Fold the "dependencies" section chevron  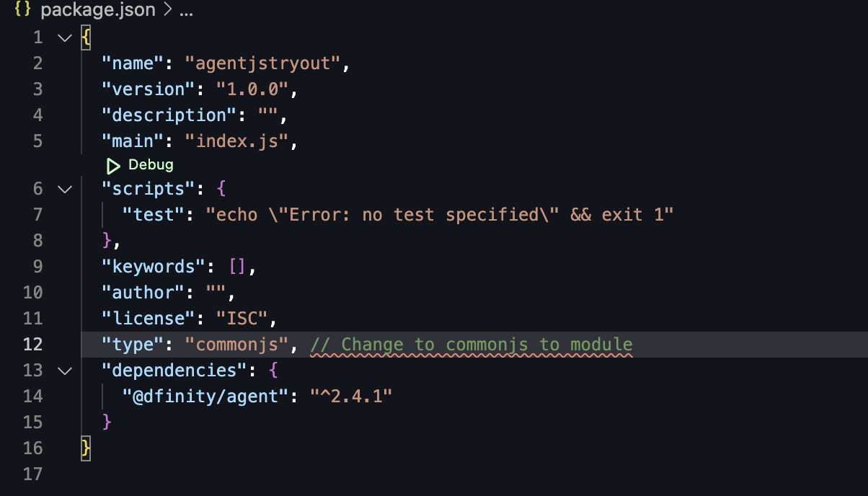[x=66, y=371]
